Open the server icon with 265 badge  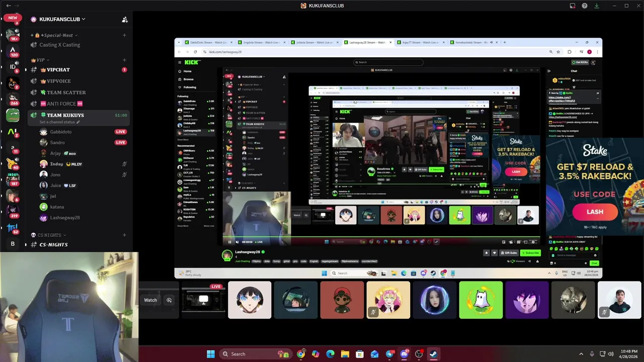tap(13, 99)
